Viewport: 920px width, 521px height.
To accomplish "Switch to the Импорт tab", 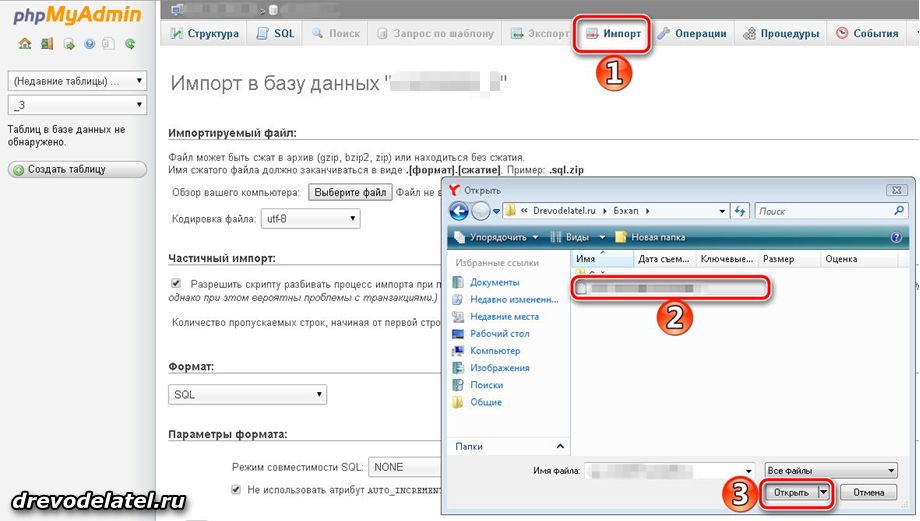I will point(612,34).
